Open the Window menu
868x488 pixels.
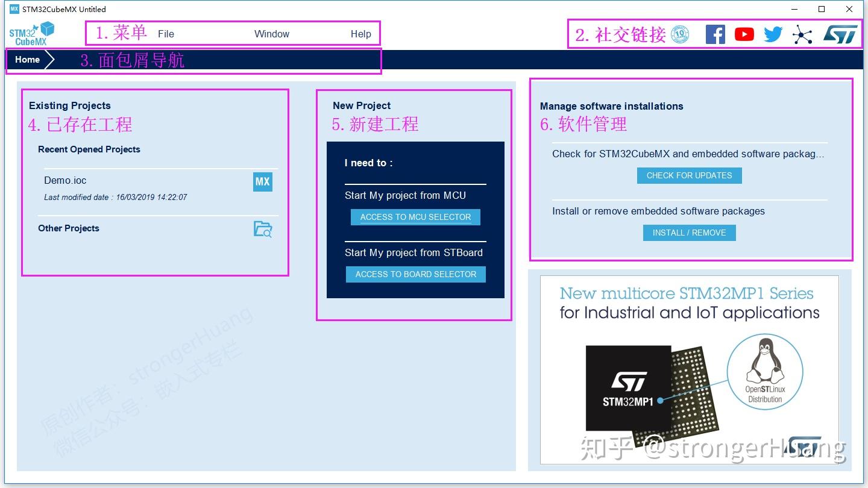(x=272, y=34)
